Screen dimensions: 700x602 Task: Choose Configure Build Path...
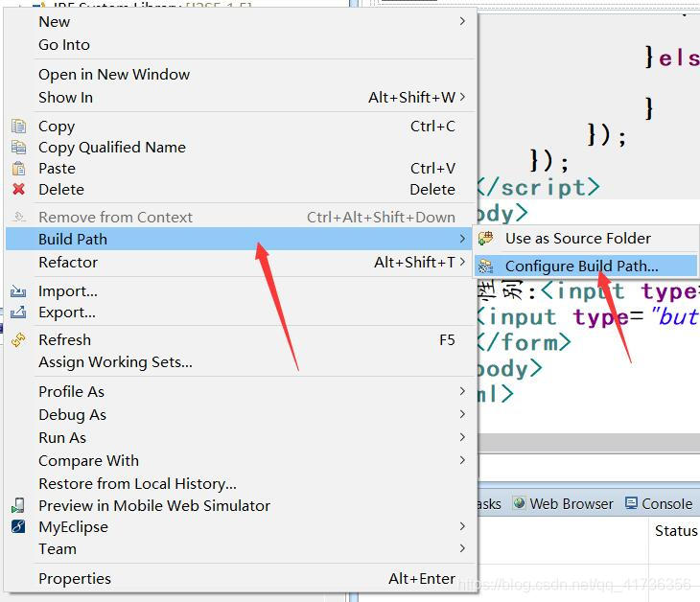click(x=585, y=266)
